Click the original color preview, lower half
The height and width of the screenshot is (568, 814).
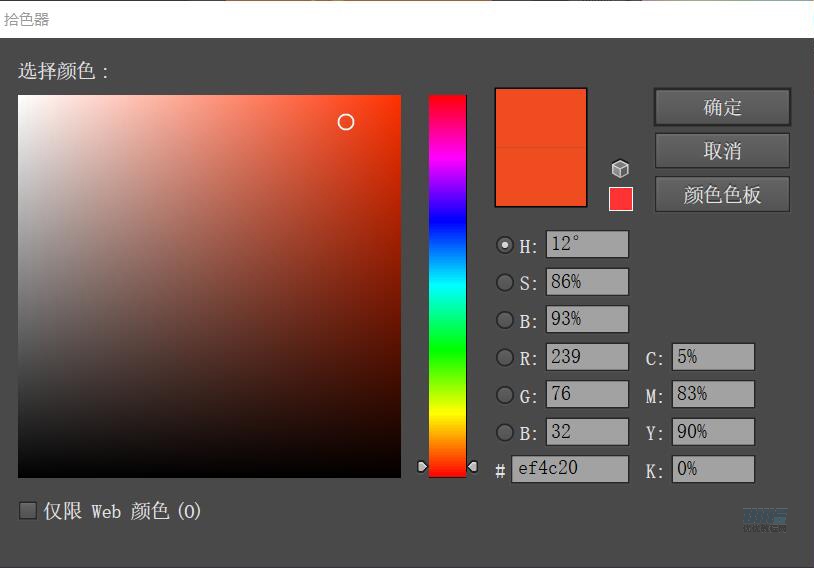click(x=541, y=177)
